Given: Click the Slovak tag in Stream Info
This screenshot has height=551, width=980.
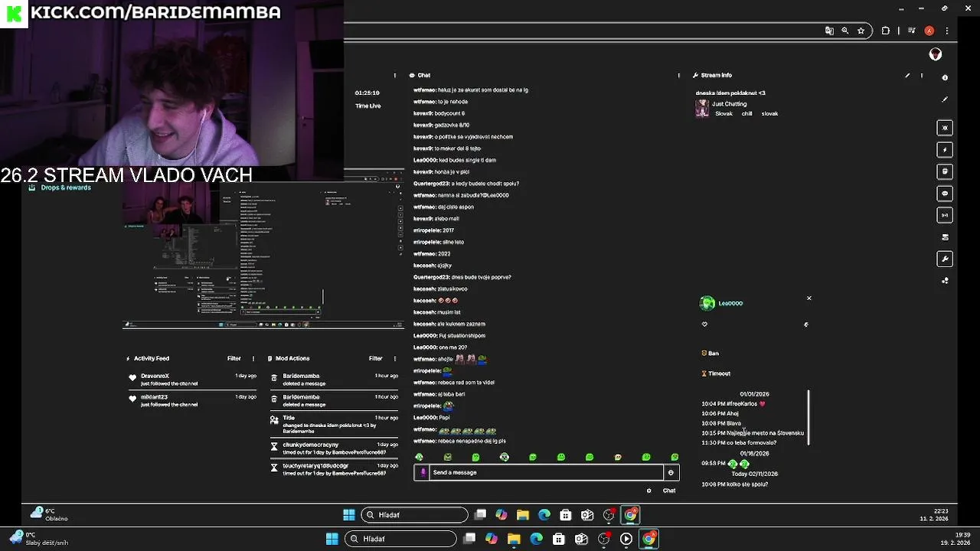Looking at the screenshot, I should click(x=724, y=113).
